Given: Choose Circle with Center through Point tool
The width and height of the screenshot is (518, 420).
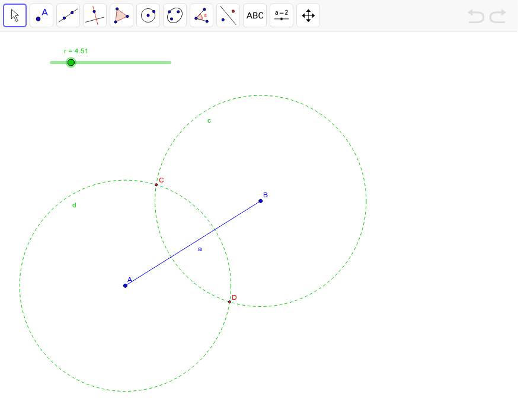Looking at the screenshot, I should tap(148, 15).
